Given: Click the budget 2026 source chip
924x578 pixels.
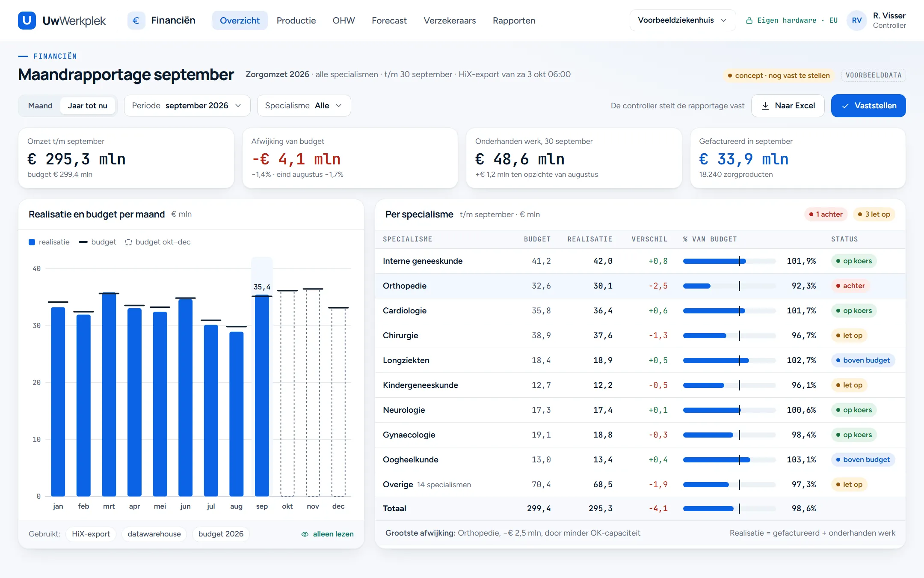Looking at the screenshot, I should (221, 534).
